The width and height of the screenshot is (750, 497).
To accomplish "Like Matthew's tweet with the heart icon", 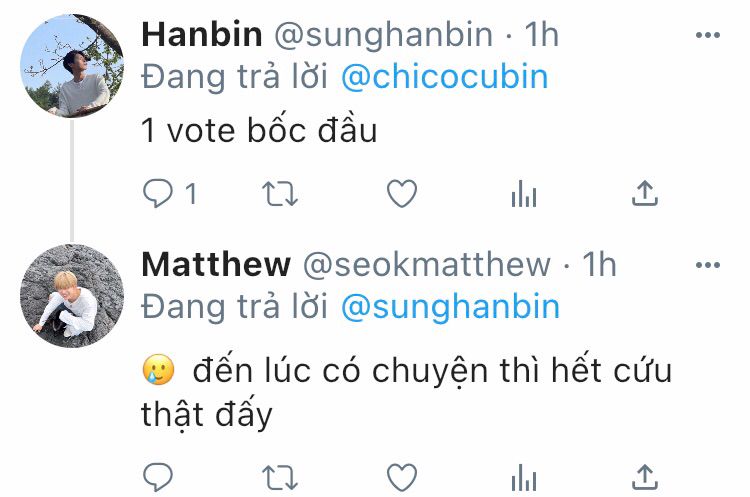I will pos(402,477).
